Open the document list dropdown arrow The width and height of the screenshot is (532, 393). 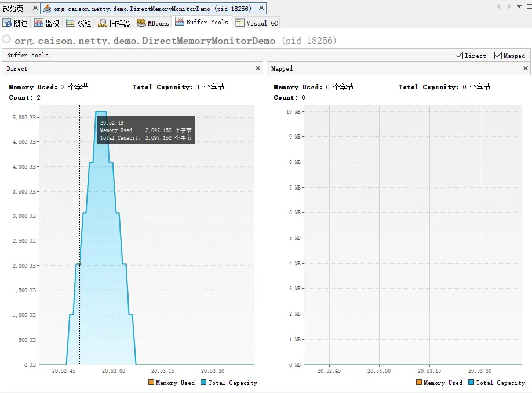click(519, 6)
